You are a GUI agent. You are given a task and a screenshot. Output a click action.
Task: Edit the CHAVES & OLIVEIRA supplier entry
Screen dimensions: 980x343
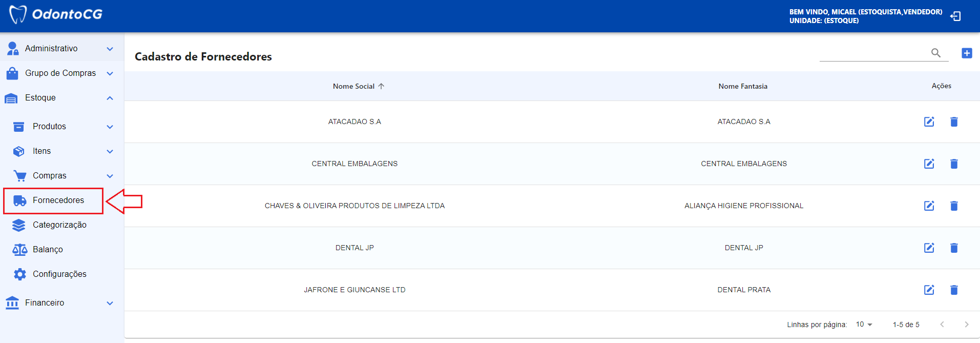point(929,206)
